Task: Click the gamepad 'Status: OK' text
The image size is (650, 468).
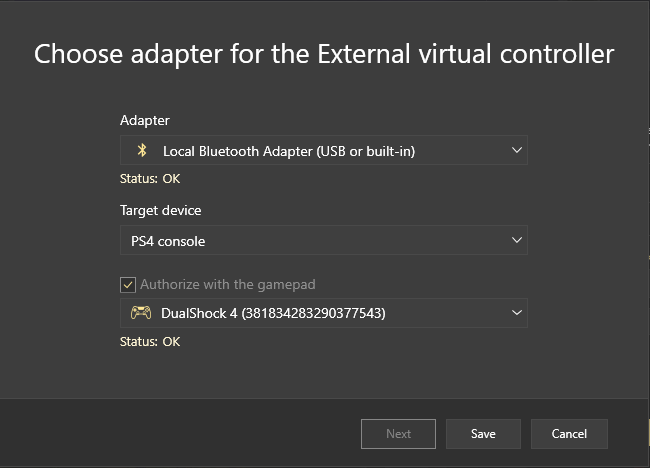Action: click(150, 341)
